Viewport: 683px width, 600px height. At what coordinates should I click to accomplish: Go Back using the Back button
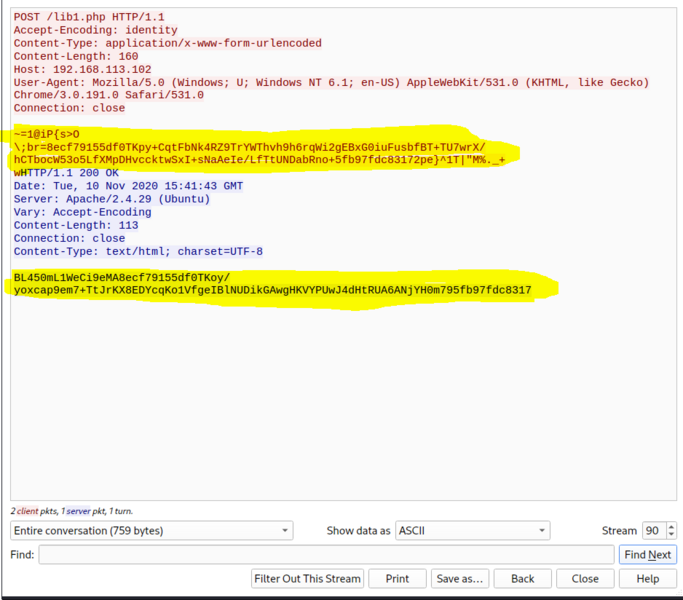pyautogui.click(x=523, y=578)
